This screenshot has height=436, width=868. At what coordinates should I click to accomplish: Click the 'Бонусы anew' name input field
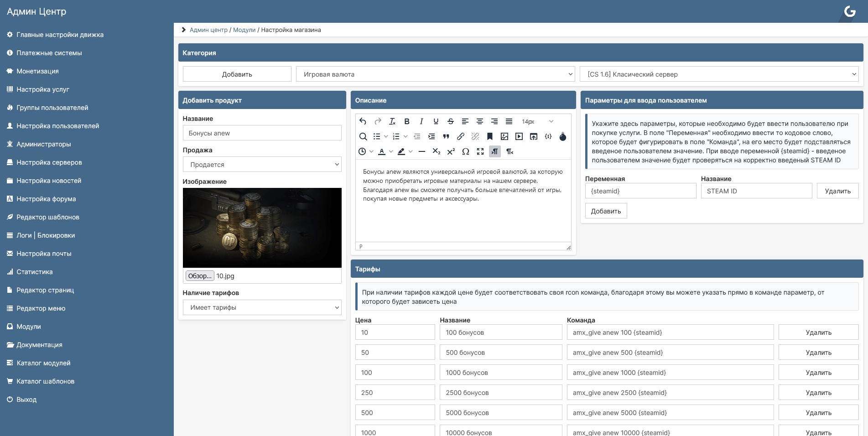[x=262, y=133]
